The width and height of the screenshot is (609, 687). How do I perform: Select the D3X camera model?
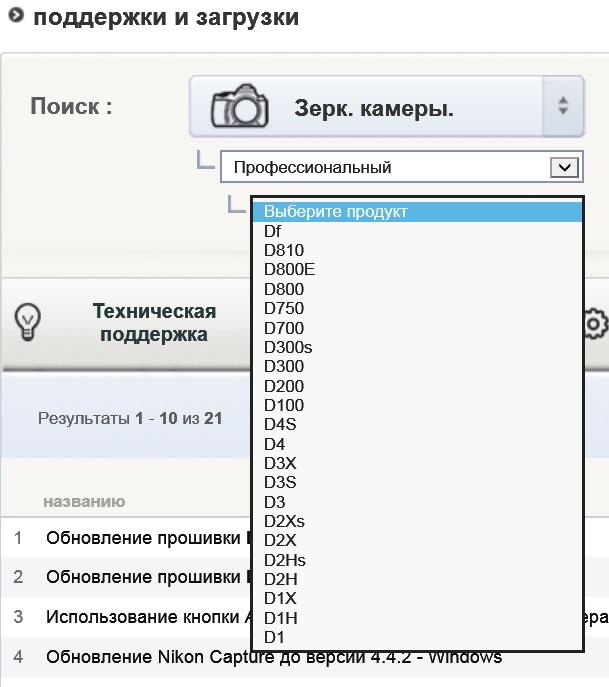click(418, 463)
